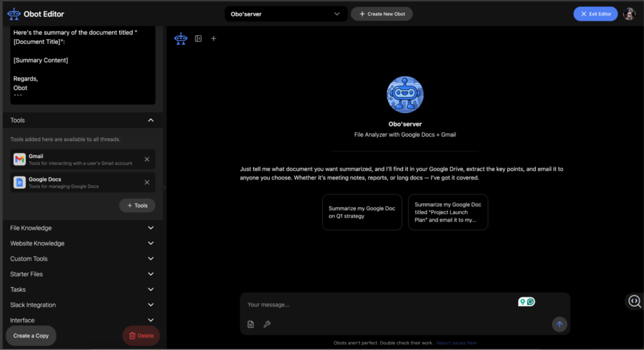Expand the Interface section
The image size is (644, 350).
tap(82, 320)
